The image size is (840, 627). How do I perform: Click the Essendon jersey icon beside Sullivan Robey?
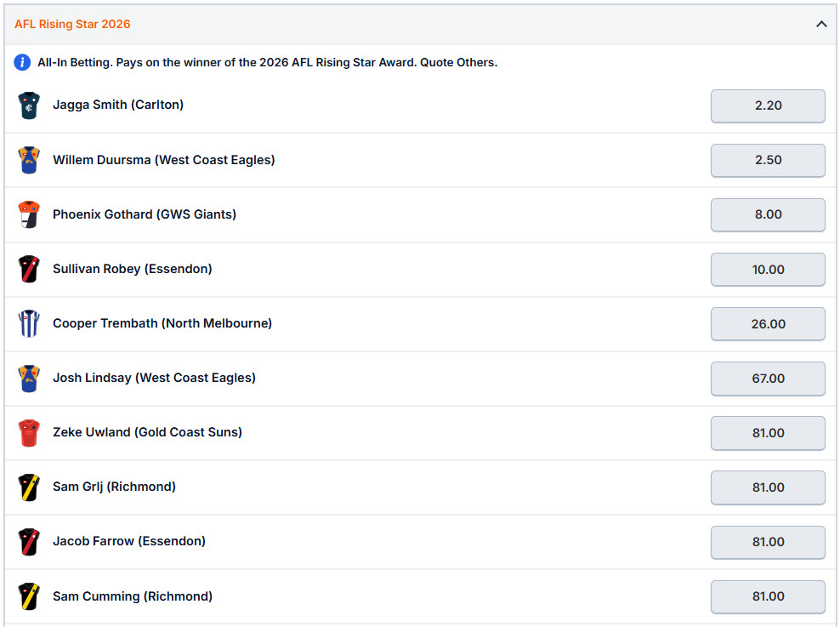(29, 269)
